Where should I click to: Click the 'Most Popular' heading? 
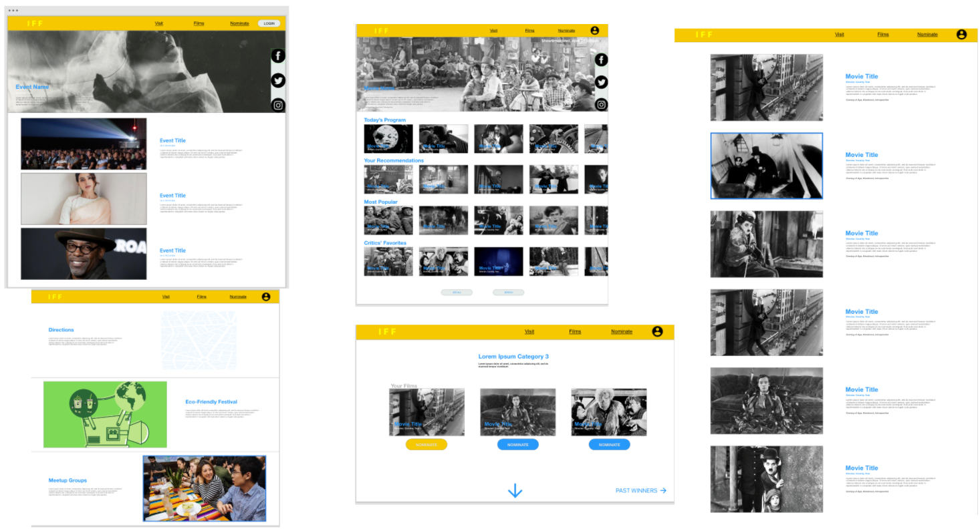[x=380, y=202]
